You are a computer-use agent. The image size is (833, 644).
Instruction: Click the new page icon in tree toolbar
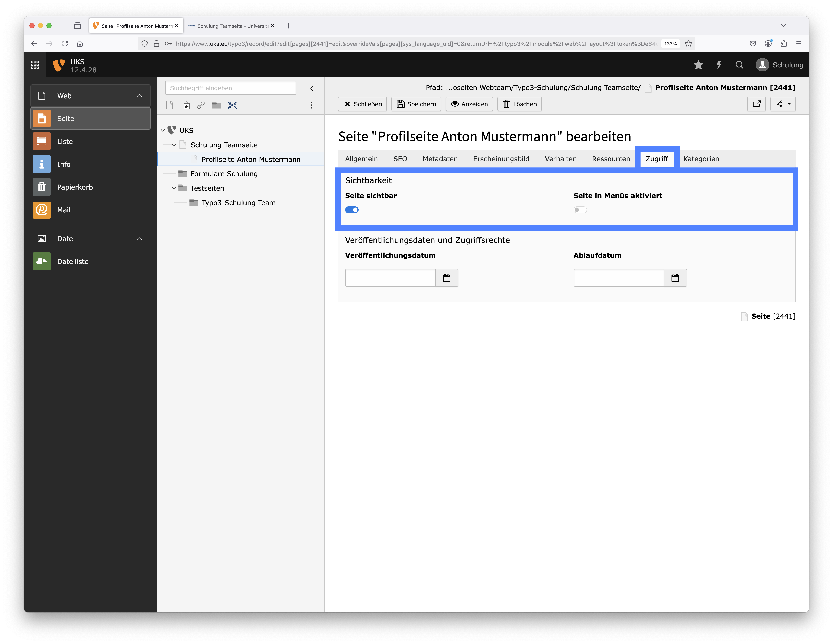pos(170,105)
